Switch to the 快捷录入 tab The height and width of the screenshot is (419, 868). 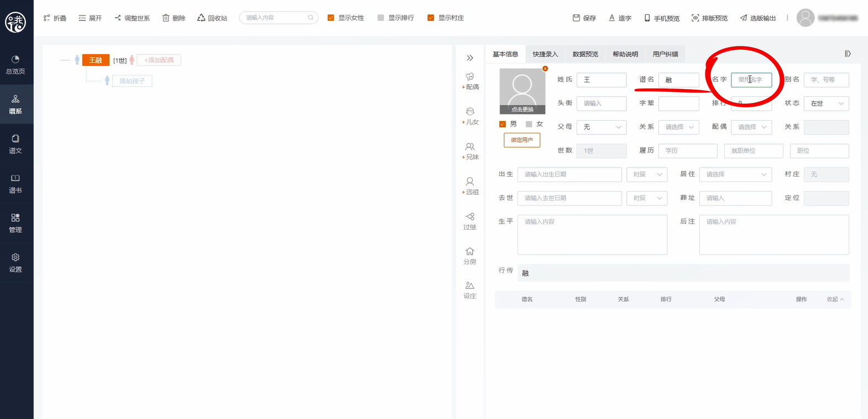[545, 54]
